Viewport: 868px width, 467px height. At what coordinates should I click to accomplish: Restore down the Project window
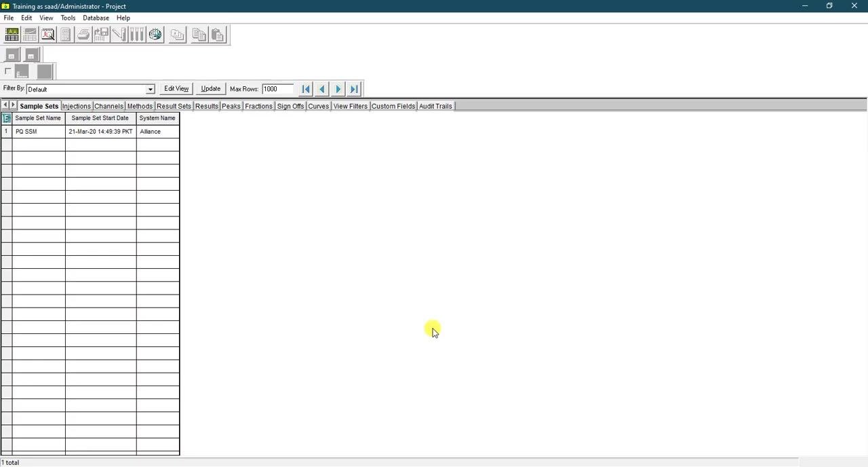[829, 6]
